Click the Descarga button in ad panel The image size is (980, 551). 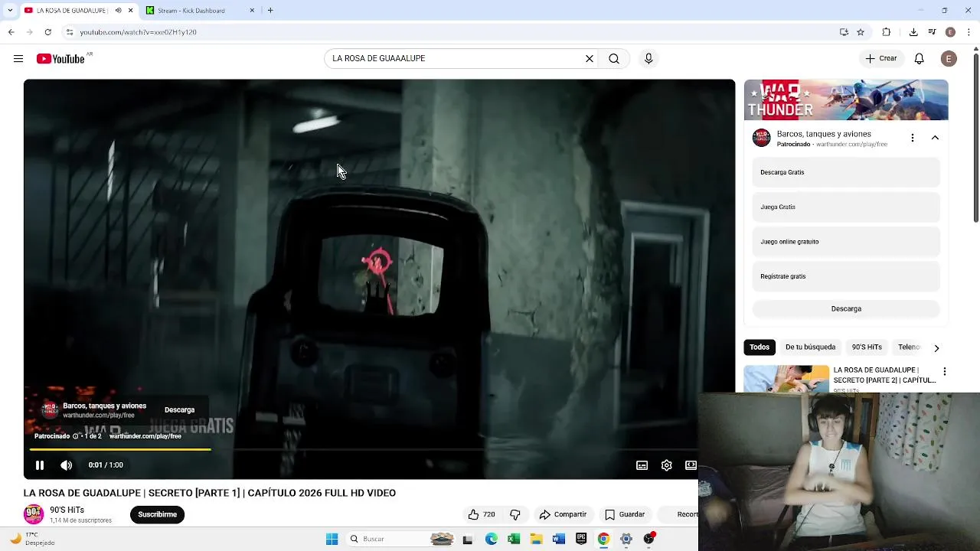(x=846, y=309)
